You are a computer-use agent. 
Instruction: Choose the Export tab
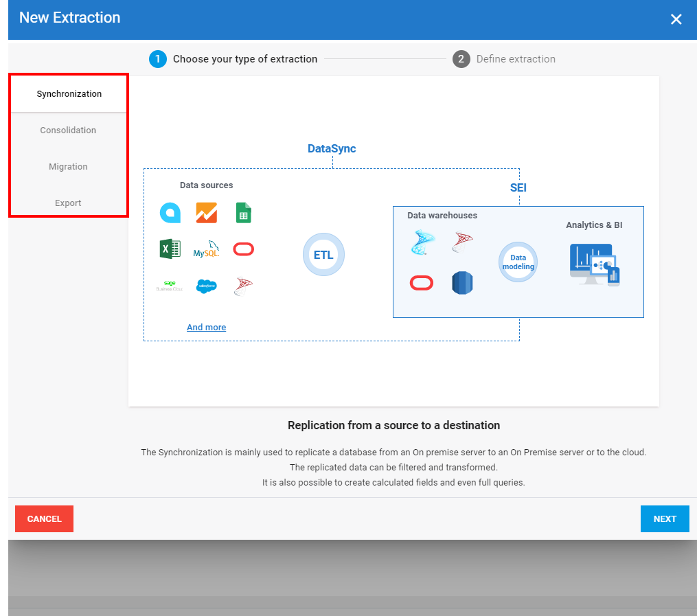pyautogui.click(x=68, y=203)
